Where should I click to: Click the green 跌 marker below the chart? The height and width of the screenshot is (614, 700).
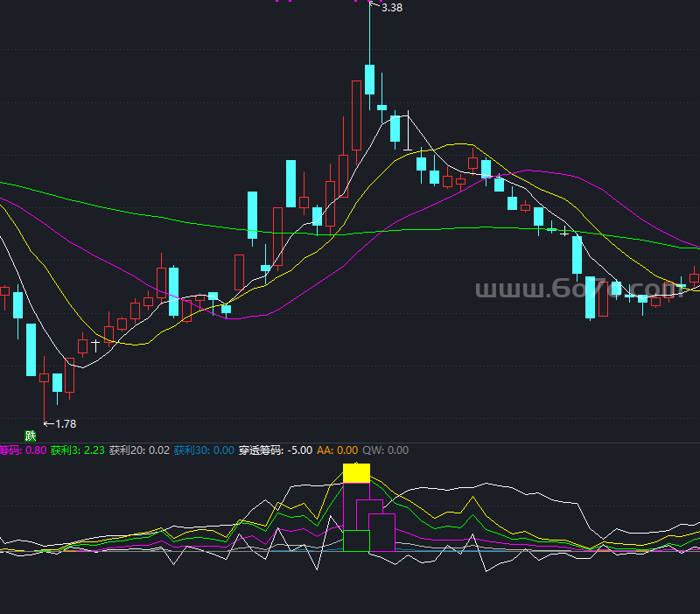point(31,436)
